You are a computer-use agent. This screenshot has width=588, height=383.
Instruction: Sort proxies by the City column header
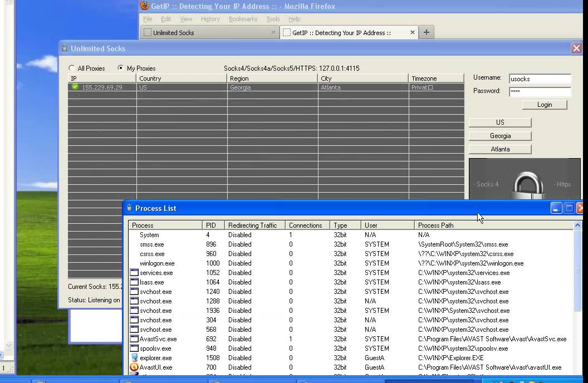pos(363,78)
